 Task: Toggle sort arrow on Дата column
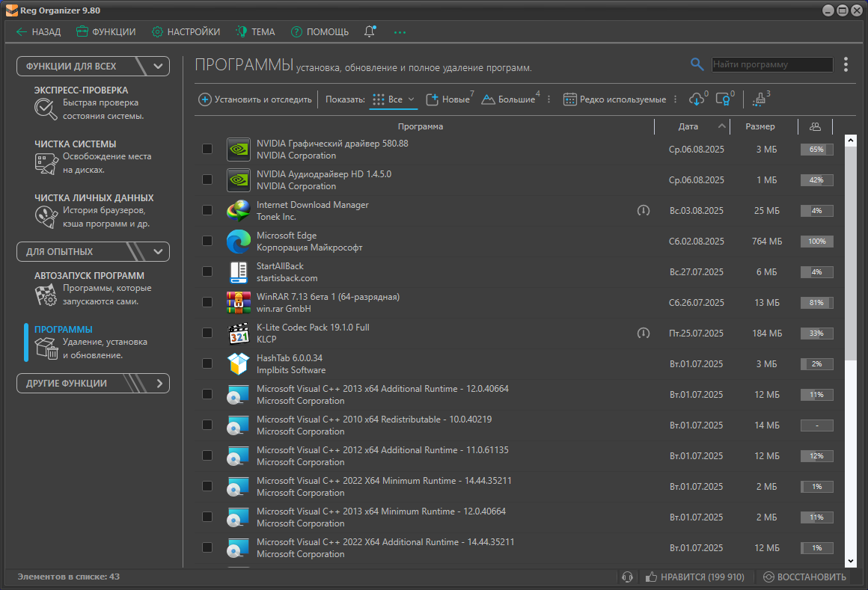click(x=721, y=126)
